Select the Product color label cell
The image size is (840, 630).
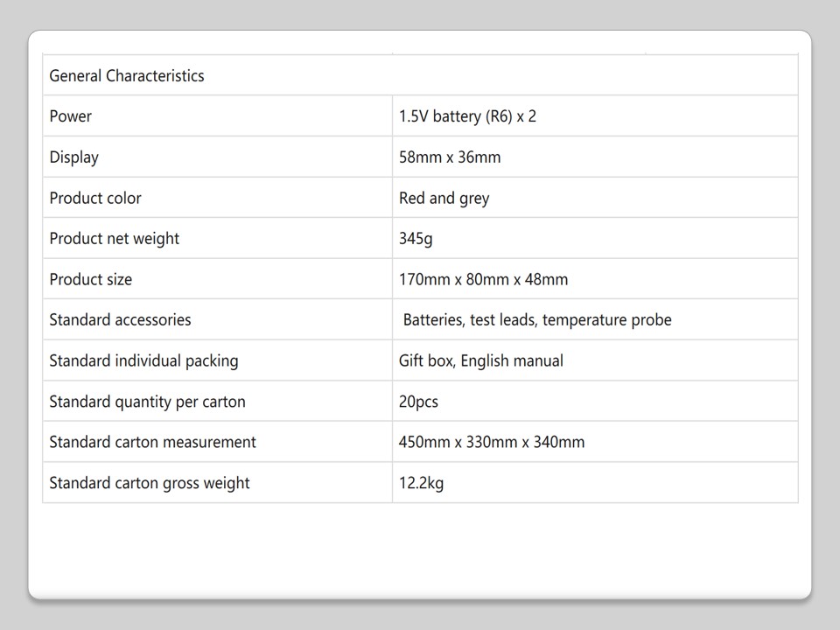[x=95, y=198]
